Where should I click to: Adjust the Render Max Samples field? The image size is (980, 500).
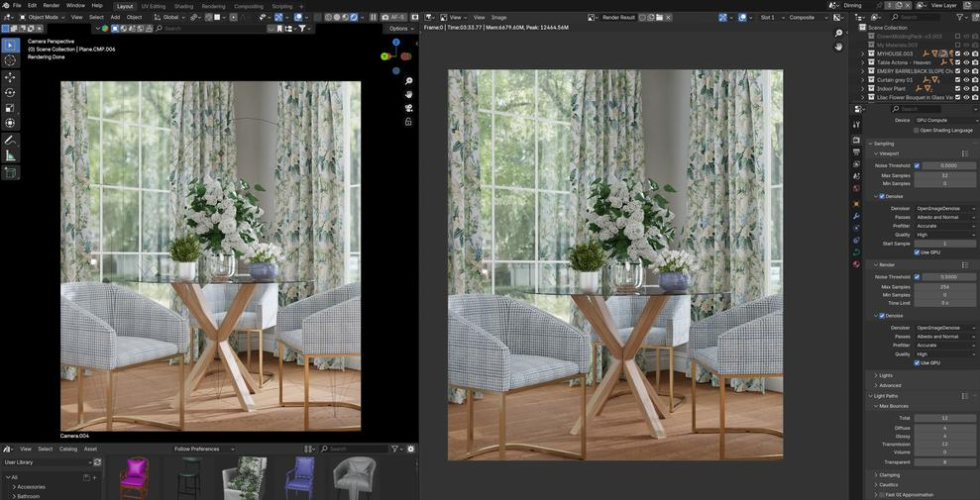coord(944,287)
